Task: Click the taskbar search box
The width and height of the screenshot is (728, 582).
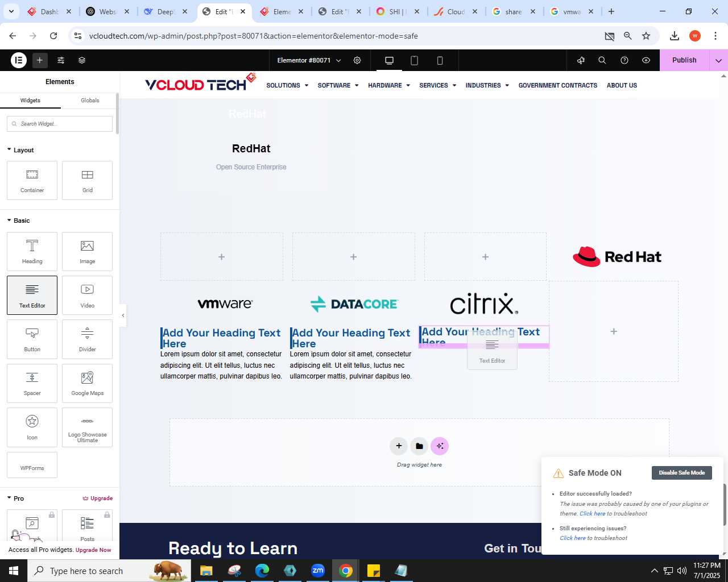Action: click(108, 571)
